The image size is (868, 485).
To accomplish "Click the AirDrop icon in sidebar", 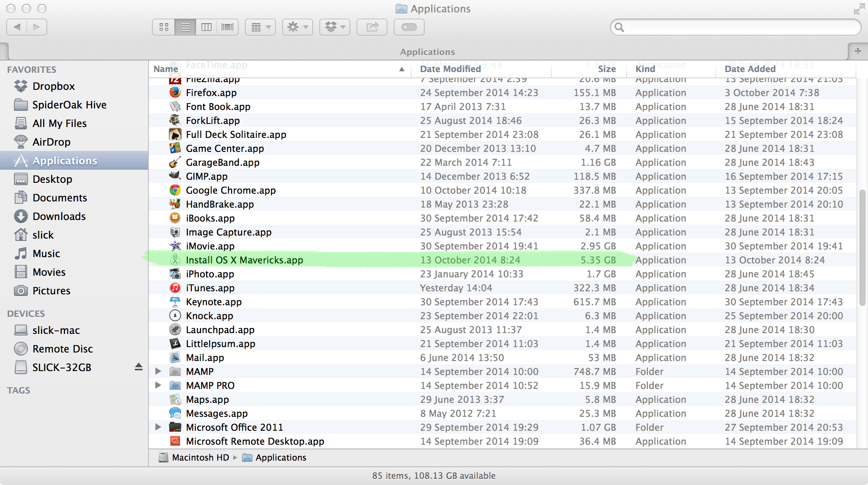I will [x=21, y=141].
